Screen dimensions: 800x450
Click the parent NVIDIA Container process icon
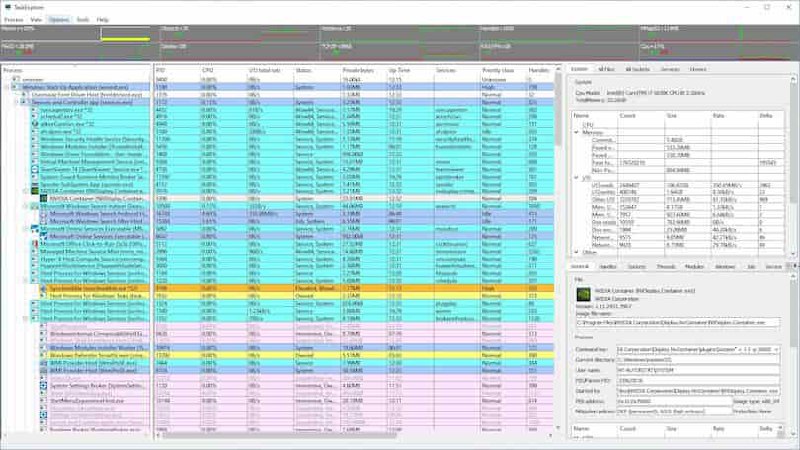point(35,191)
